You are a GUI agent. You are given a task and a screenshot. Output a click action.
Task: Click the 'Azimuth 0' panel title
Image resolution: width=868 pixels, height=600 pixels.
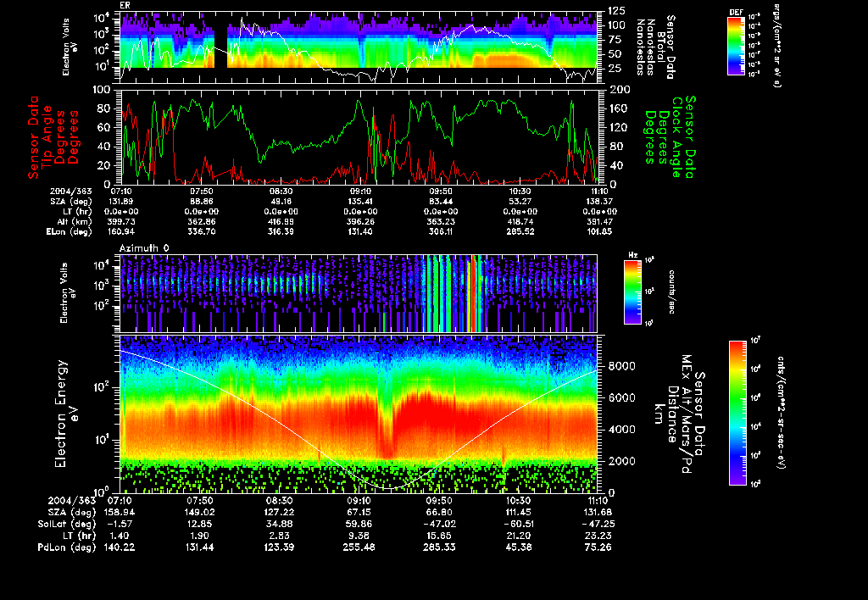[x=144, y=248]
